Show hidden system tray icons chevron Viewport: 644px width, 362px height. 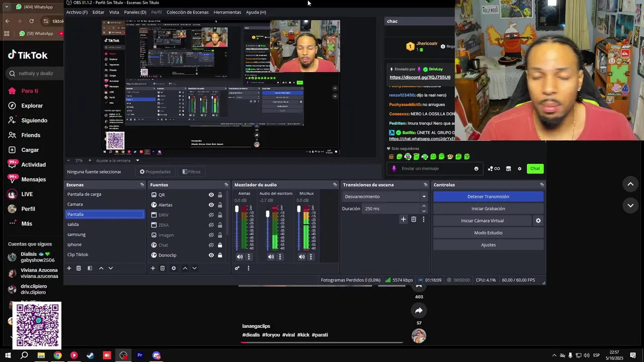(554, 355)
